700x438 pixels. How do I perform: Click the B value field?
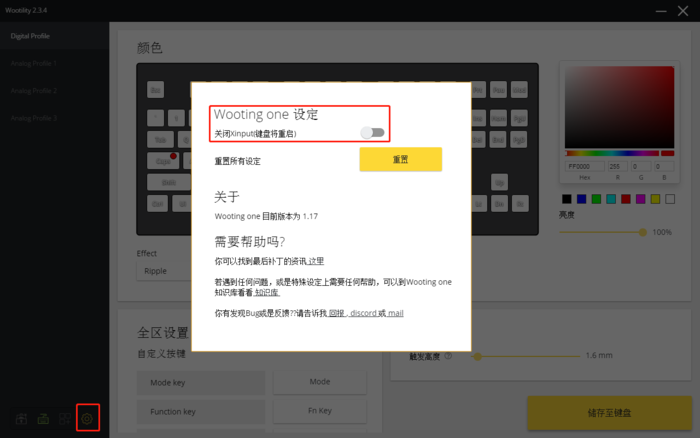click(x=664, y=167)
